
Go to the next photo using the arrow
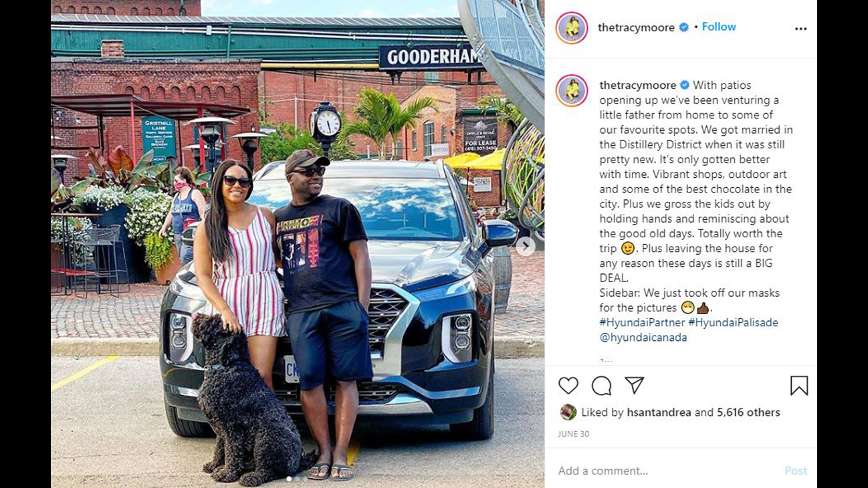[525, 246]
